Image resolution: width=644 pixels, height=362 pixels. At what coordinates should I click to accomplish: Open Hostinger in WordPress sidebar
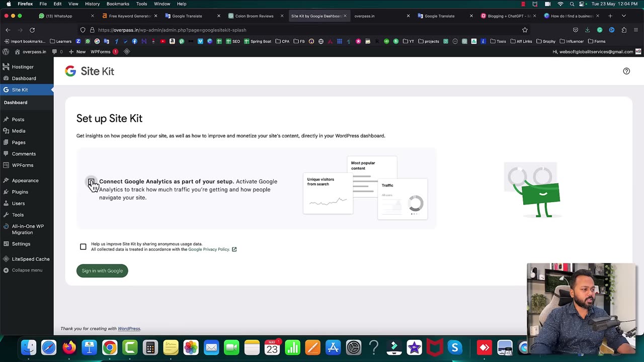(x=23, y=67)
